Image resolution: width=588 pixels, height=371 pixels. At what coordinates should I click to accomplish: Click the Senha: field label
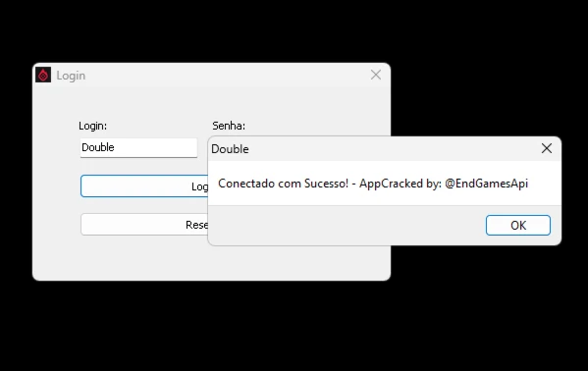tap(229, 126)
